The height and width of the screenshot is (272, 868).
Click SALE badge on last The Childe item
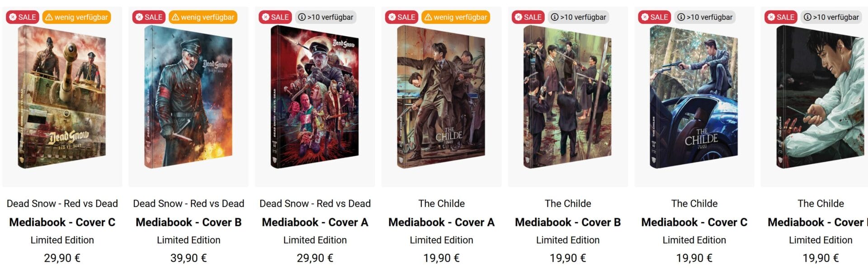781,17
